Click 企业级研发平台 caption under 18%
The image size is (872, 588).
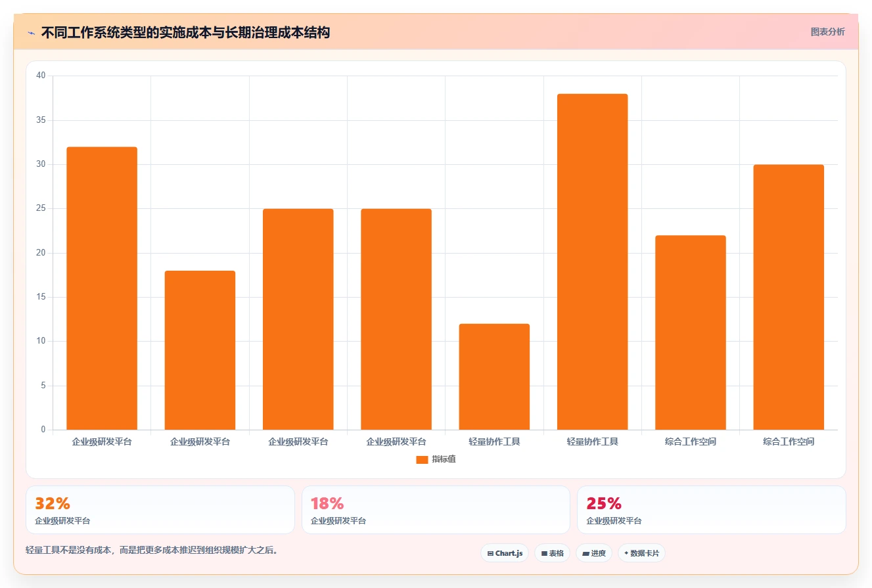(338, 520)
